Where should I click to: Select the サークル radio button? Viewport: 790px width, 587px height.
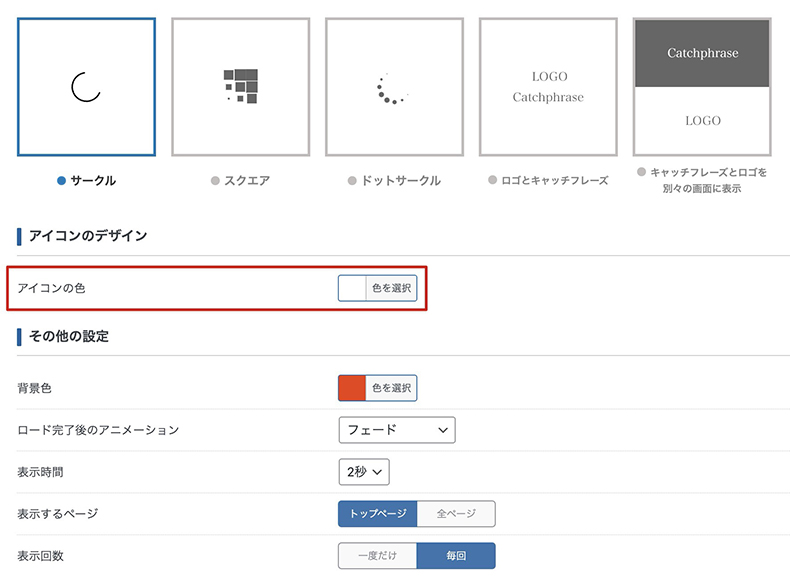61,180
